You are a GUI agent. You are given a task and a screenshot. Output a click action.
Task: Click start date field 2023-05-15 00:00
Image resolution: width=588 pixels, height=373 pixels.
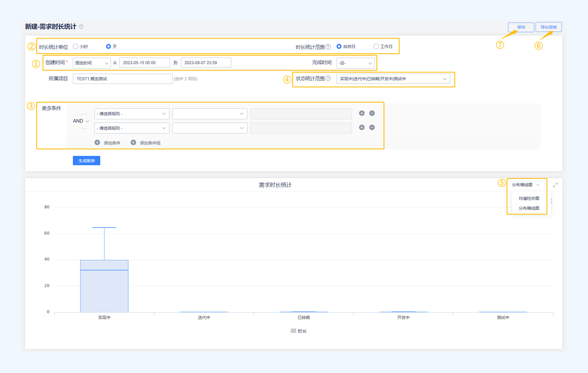[144, 63]
